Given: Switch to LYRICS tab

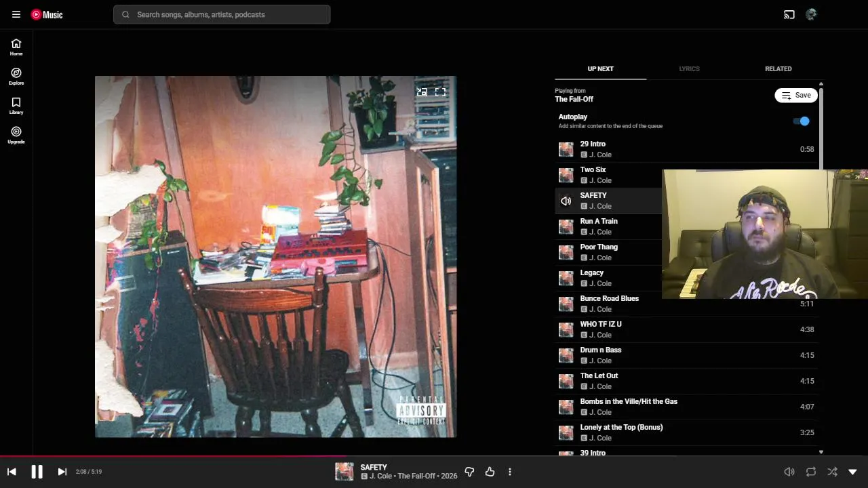Looking at the screenshot, I should (689, 68).
